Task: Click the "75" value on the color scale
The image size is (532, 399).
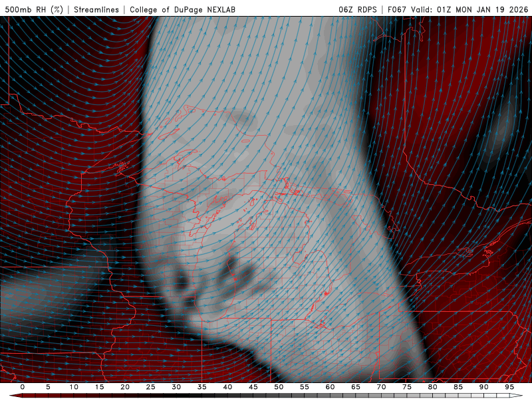Action: tap(407, 387)
